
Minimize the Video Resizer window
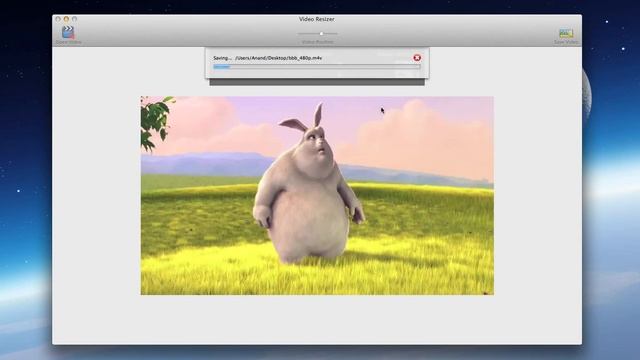tap(66, 19)
